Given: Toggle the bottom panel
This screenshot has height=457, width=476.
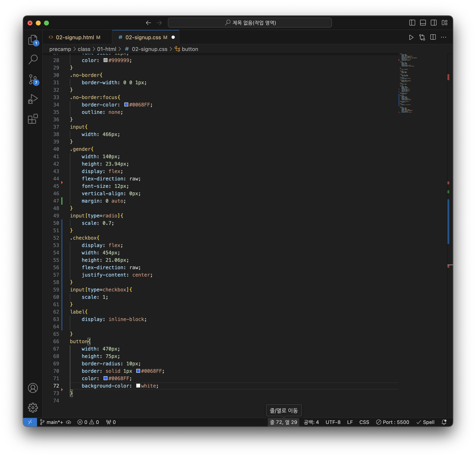Looking at the screenshot, I should tap(423, 23).
